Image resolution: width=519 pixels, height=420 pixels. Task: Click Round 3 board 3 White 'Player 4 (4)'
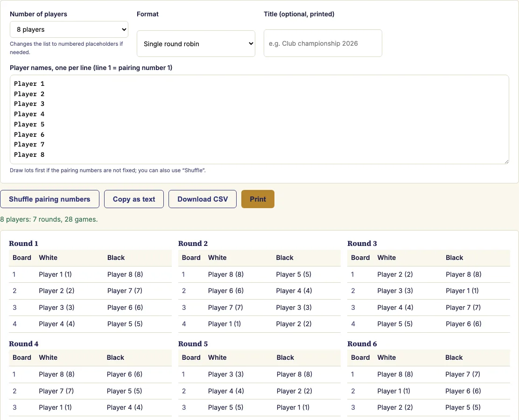pos(395,308)
